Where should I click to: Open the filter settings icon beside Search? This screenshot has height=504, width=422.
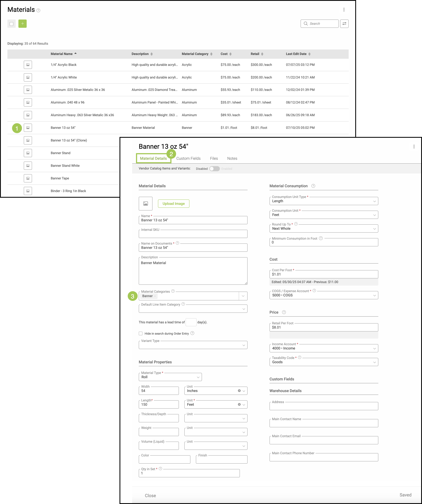point(344,24)
